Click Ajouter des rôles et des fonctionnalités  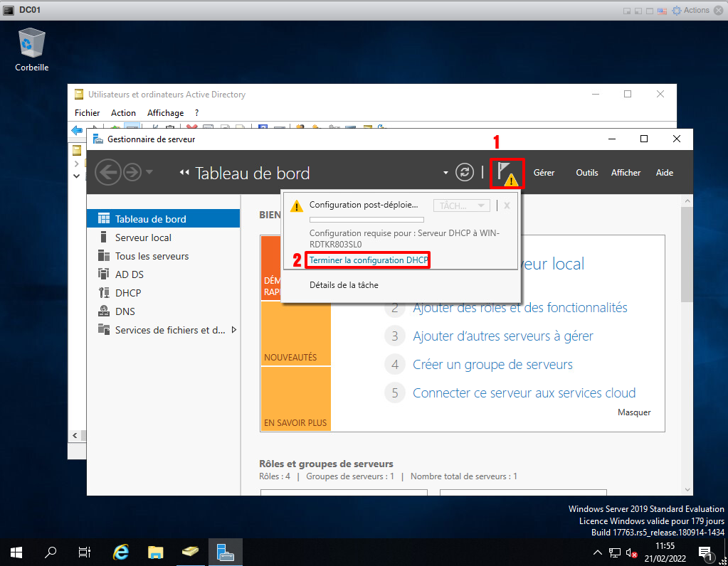coord(519,308)
